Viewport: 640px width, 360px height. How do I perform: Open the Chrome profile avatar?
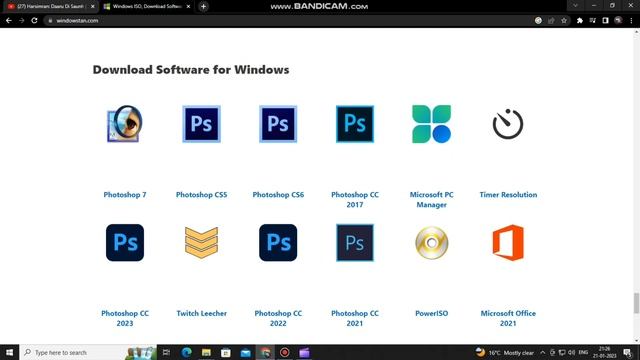tap(618, 20)
